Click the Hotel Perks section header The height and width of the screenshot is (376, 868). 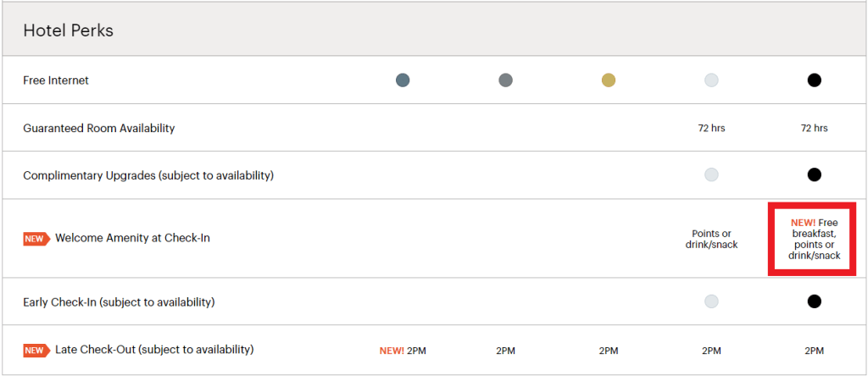pos(69,30)
